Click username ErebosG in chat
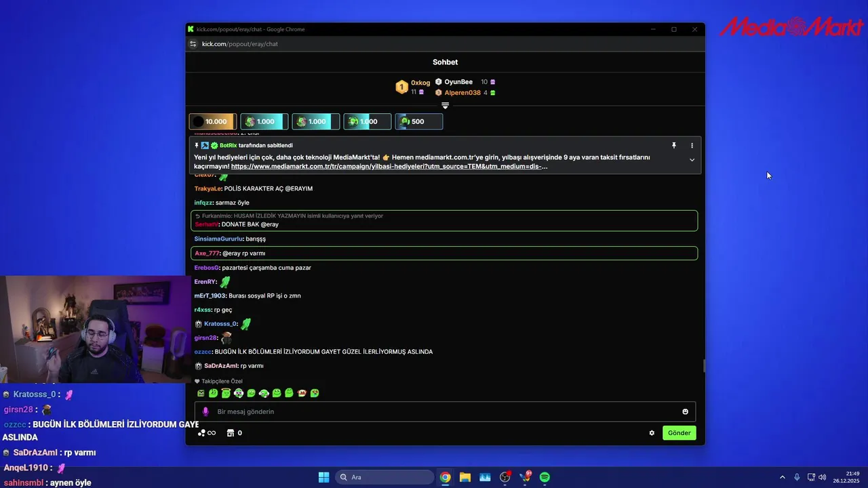The width and height of the screenshot is (868, 488). (x=206, y=268)
